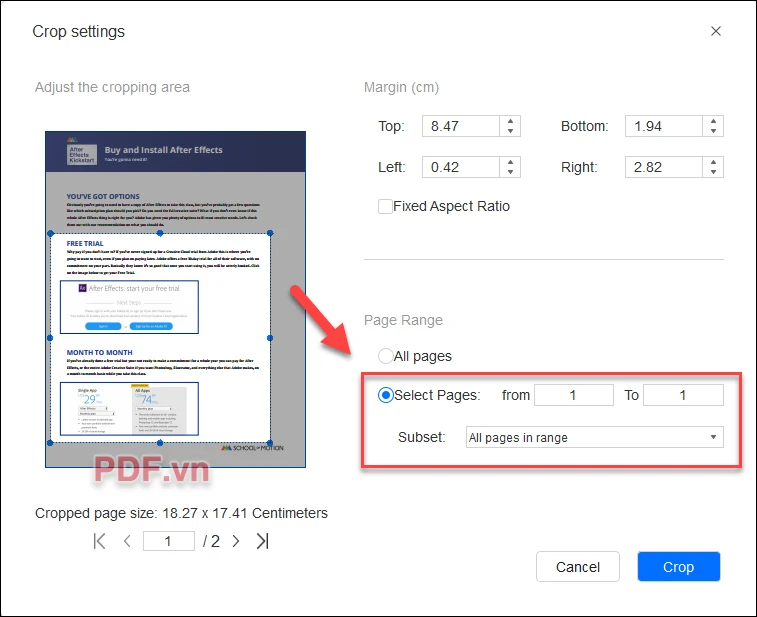
Task: Select the top-right crop handle
Action: pos(270,233)
